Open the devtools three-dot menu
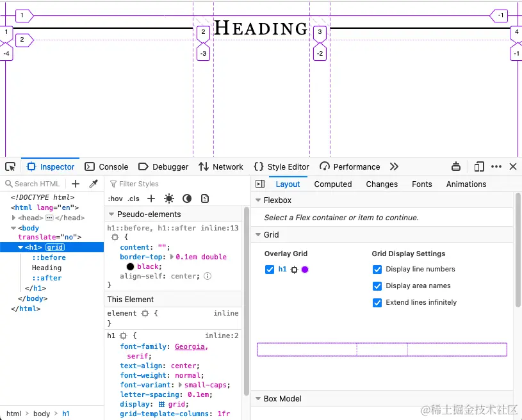 496,166
